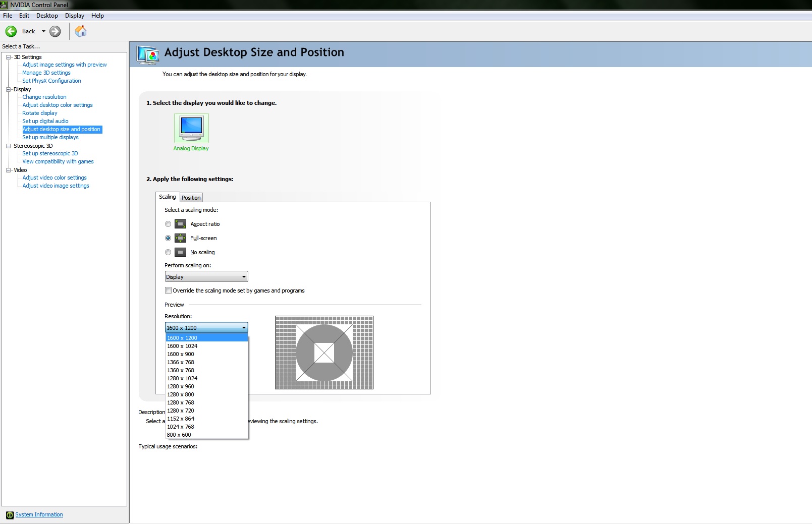
Task: Open Adjust image settings with preview
Action: pyautogui.click(x=65, y=65)
